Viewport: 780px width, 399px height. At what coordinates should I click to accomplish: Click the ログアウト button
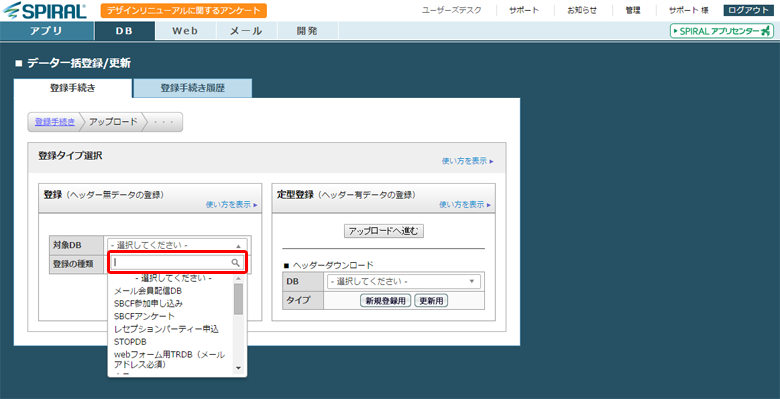748,10
